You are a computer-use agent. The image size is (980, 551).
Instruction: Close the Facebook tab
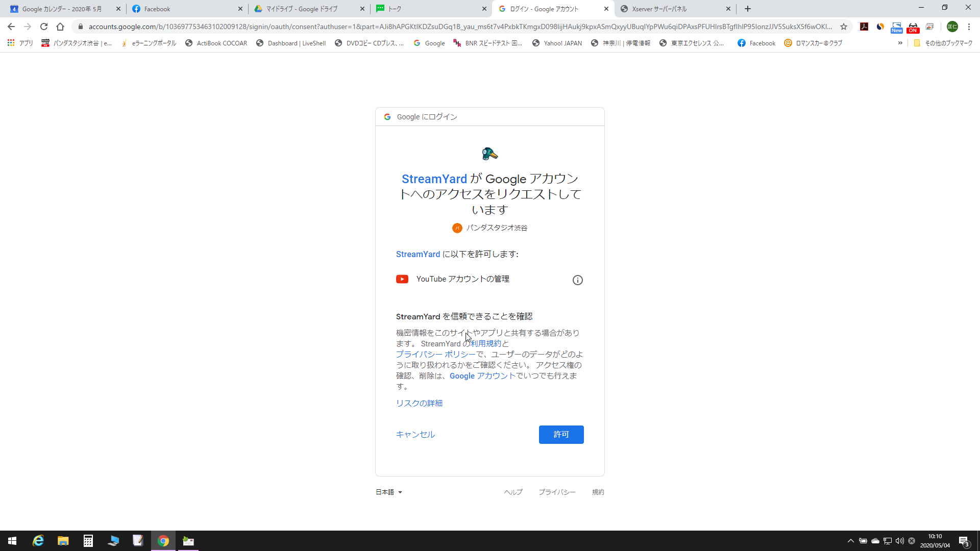(240, 9)
